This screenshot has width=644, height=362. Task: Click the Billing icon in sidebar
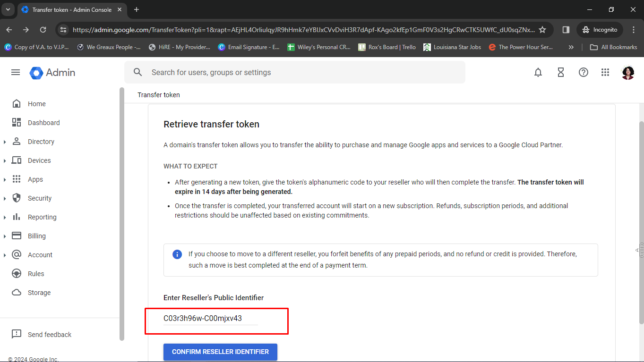pyautogui.click(x=16, y=236)
